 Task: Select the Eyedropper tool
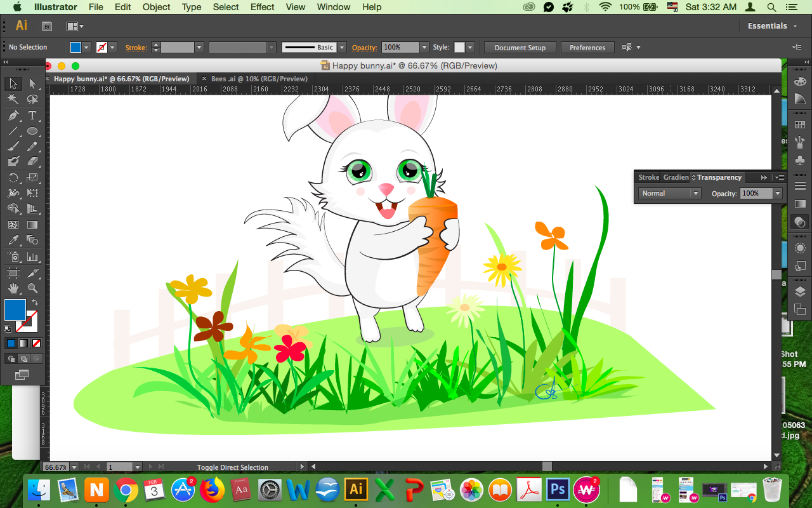pyautogui.click(x=13, y=240)
